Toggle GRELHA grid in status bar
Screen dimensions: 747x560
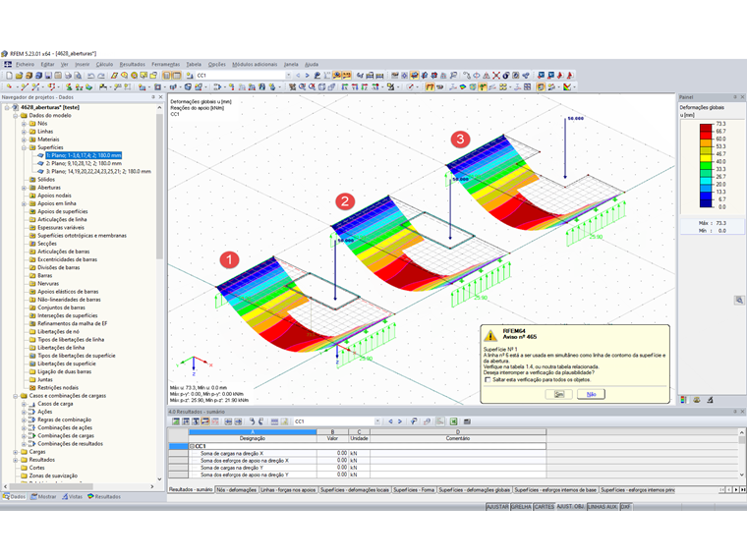[x=521, y=507]
